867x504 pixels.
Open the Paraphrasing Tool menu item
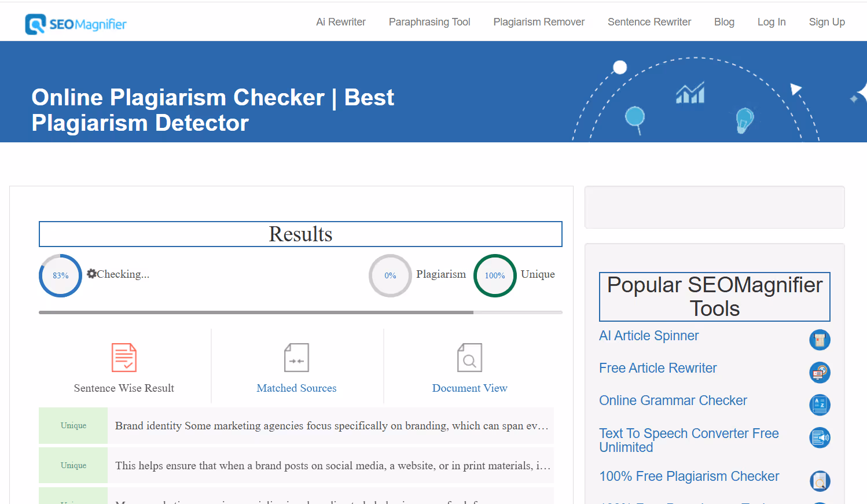(x=429, y=21)
